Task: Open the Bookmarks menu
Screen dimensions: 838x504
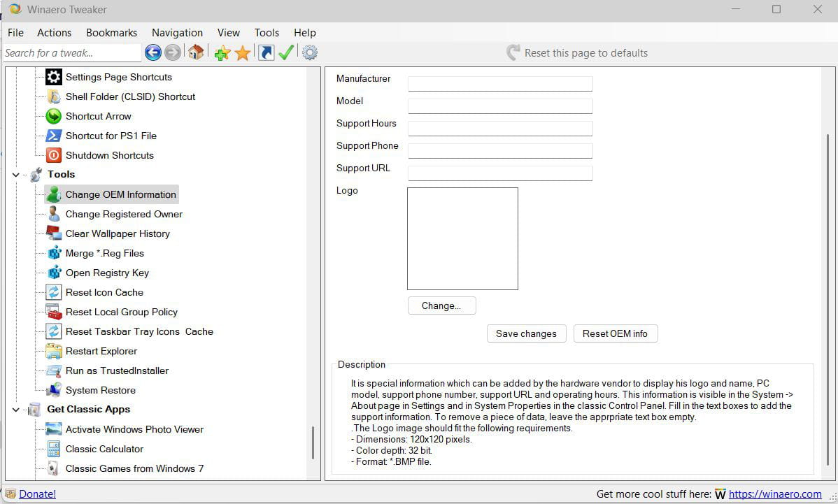Action: (111, 33)
